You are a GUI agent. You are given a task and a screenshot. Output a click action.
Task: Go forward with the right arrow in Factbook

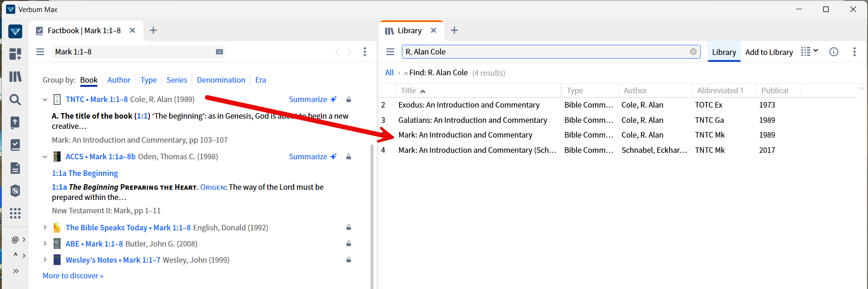[349, 52]
